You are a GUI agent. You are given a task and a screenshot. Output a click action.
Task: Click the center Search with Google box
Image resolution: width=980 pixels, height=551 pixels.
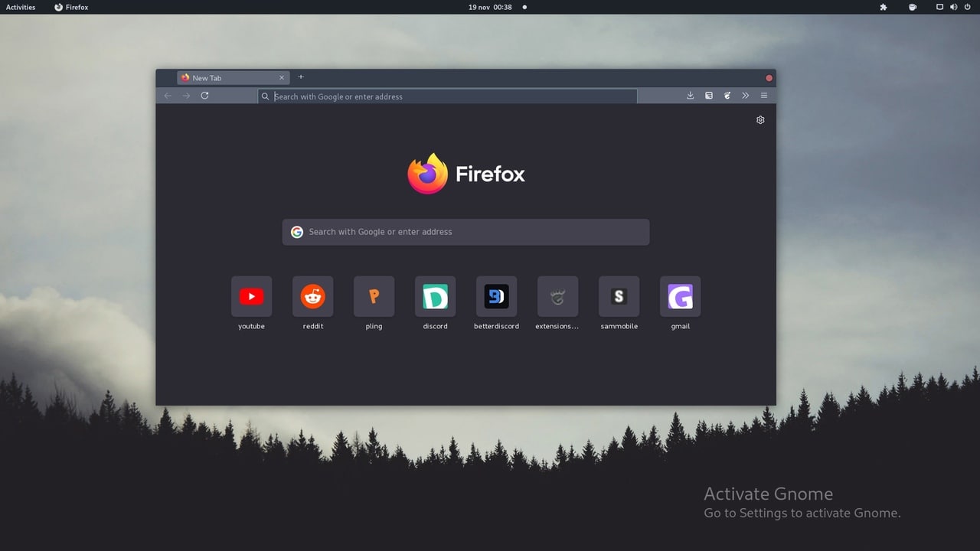[x=465, y=232]
